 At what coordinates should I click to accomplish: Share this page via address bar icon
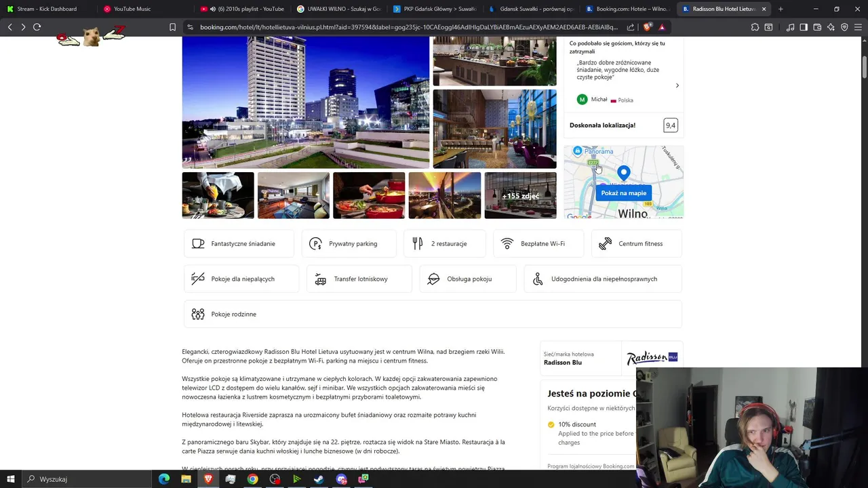tap(631, 27)
